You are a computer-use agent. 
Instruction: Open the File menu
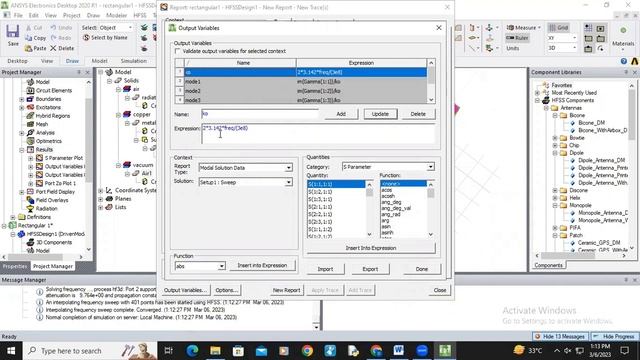[x=18, y=15]
